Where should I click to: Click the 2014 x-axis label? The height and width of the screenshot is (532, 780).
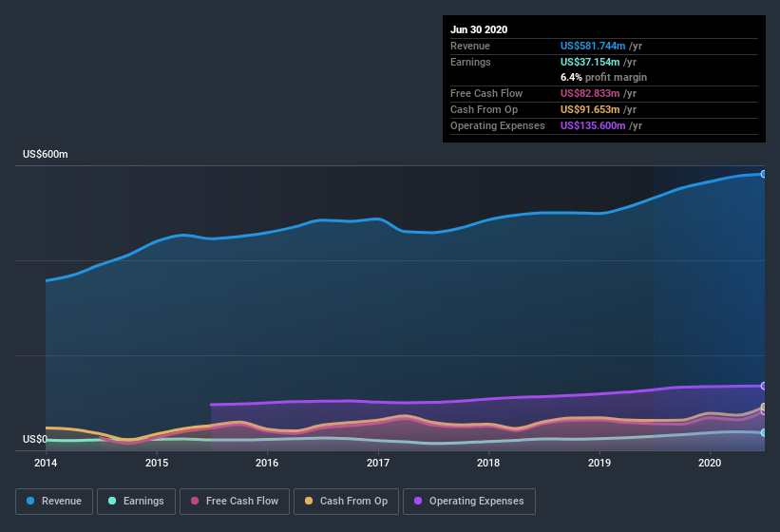(x=46, y=463)
